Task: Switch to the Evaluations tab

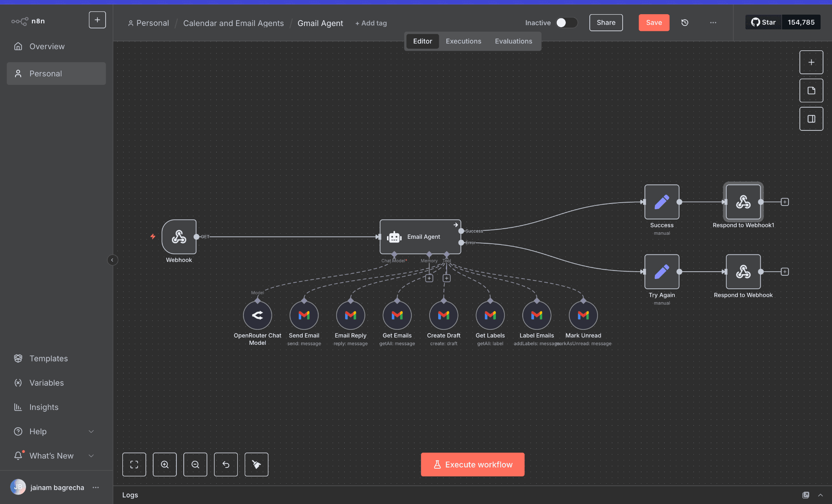Action: [x=513, y=41]
